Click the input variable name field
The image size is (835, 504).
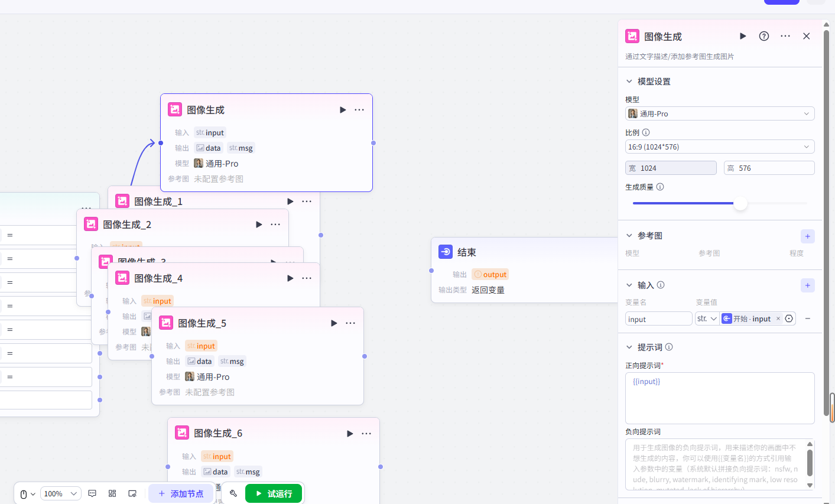tap(658, 318)
